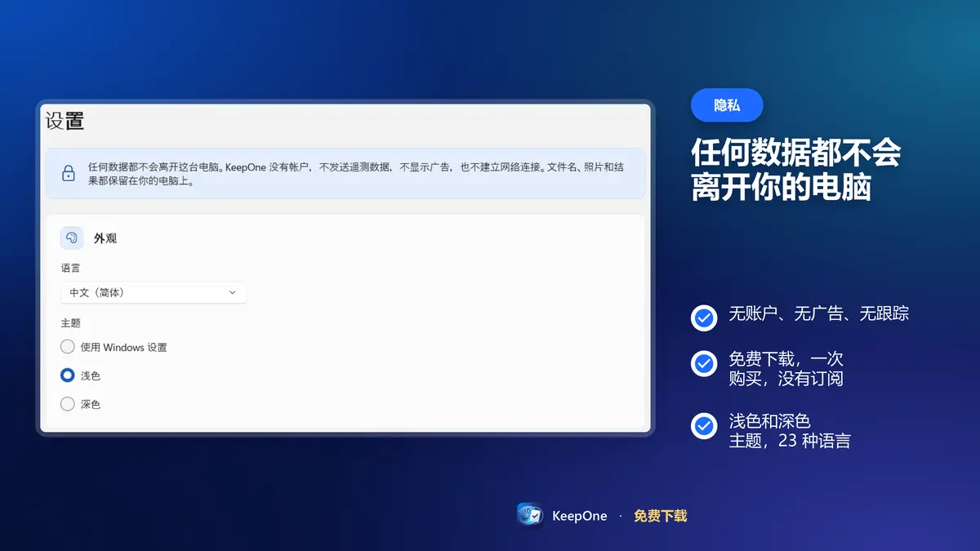Click the 设置 page title
Screen dimensions: 980x551
(65, 121)
